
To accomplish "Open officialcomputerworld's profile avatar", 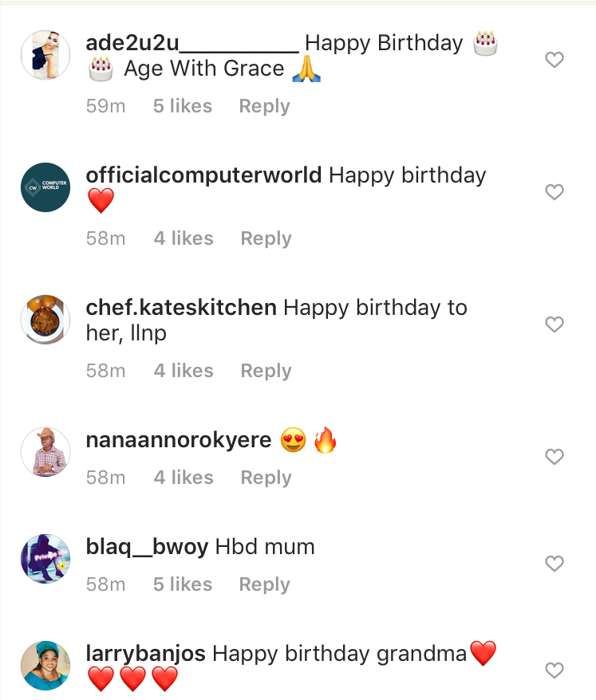I will click(45, 187).
